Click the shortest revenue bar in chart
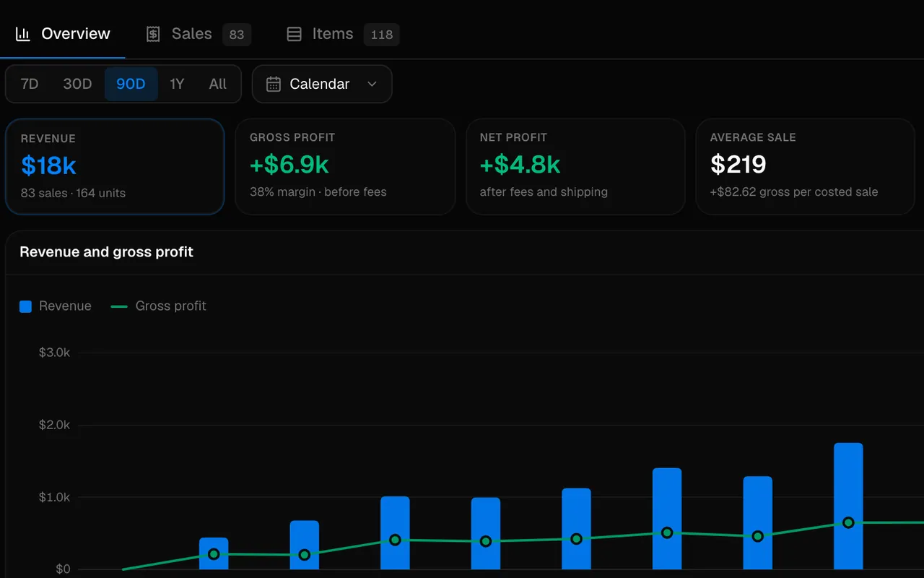Viewport: 924px width, 578px height. click(214, 553)
